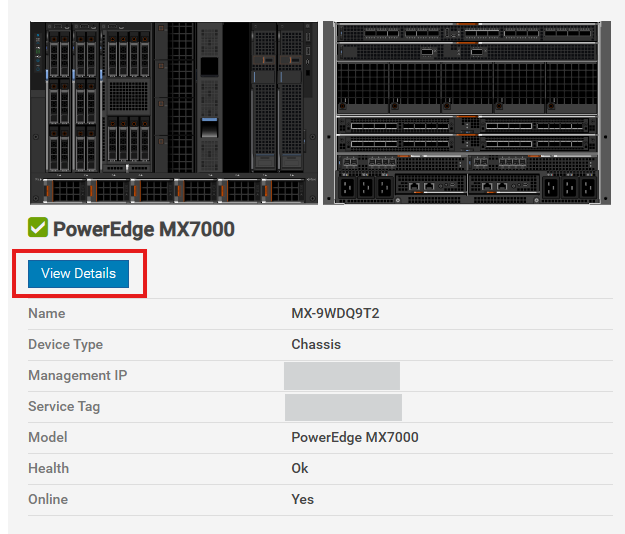Viewport: 625px width, 534px height.
Task: Click the name value MX-9WDQ9T2
Action: click(x=335, y=313)
